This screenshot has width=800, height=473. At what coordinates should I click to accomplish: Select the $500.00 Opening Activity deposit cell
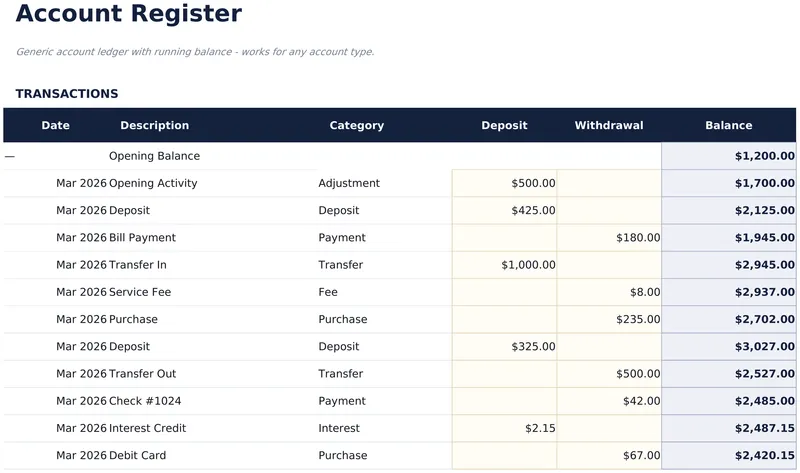pyautogui.click(x=504, y=183)
